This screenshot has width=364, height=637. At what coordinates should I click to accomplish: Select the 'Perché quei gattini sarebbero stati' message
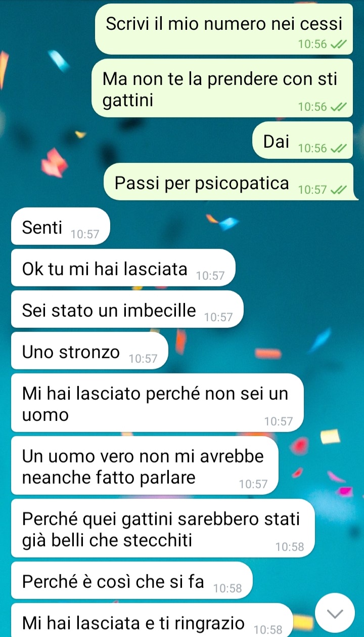pyautogui.click(x=163, y=528)
